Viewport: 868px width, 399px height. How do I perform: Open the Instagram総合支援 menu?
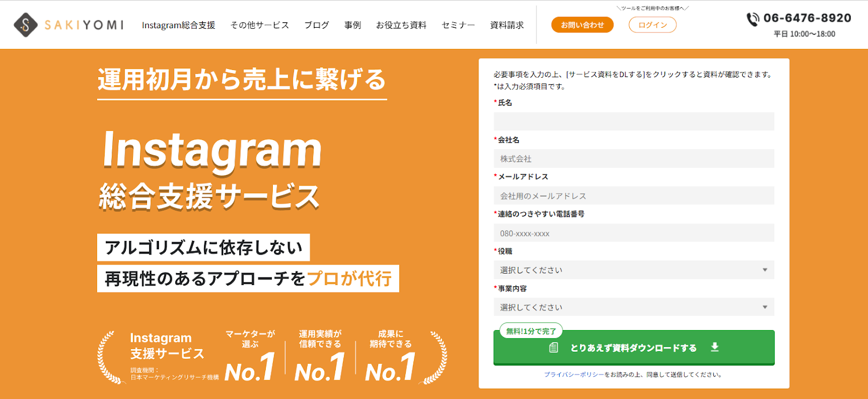coord(178,25)
